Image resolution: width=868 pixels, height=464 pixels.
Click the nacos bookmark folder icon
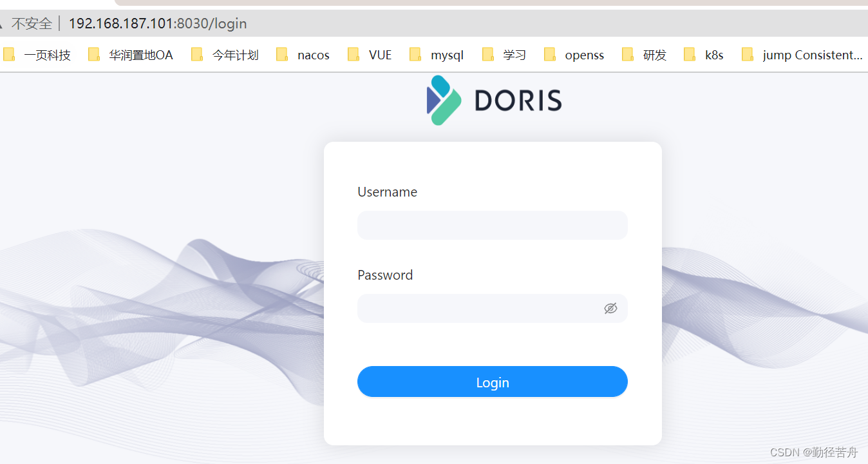coord(282,55)
